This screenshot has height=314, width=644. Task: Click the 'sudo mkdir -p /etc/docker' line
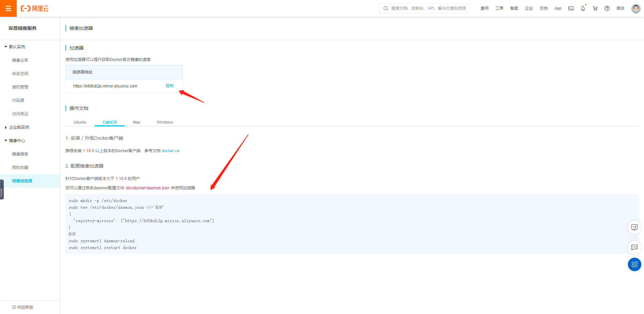[x=98, y=201]
